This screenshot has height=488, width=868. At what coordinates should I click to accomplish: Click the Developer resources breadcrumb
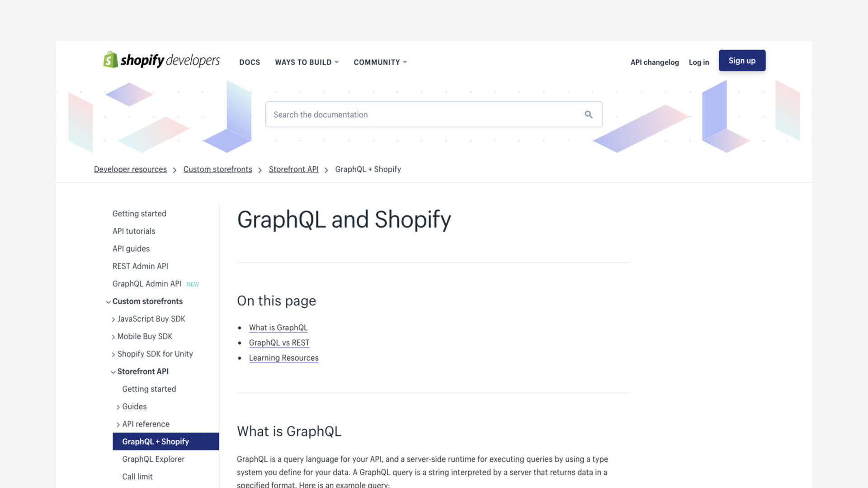130,169
